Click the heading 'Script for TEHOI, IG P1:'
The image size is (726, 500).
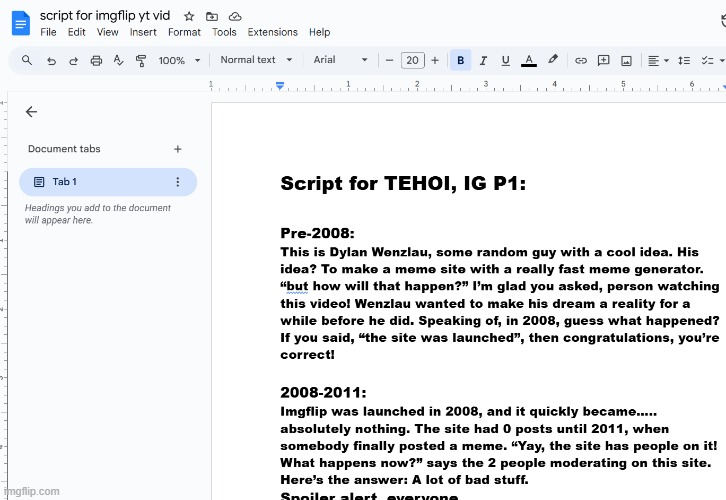[403, 184]
